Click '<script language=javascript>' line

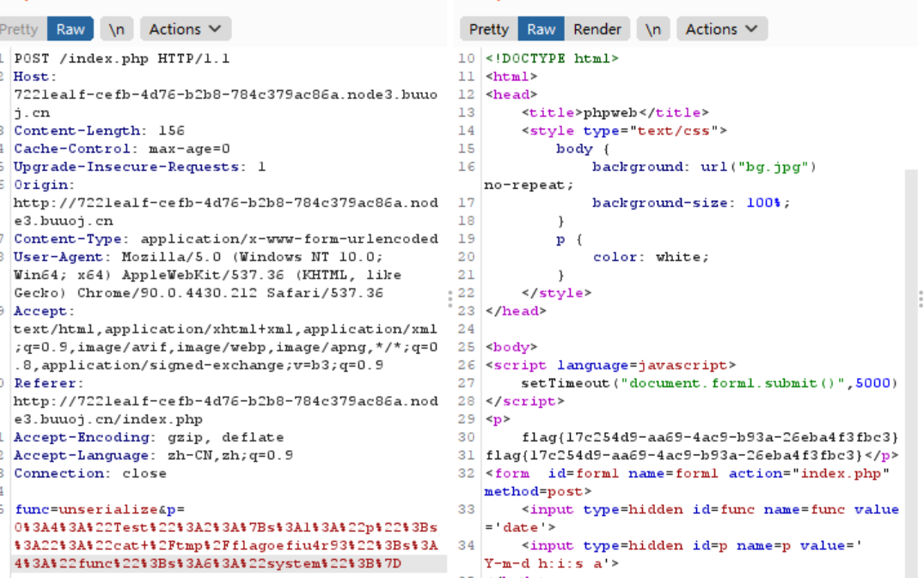click(x=610, y=366)
